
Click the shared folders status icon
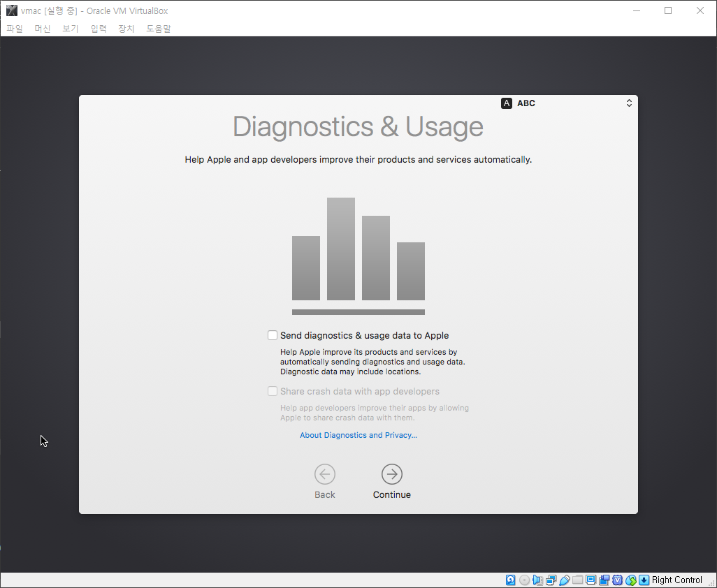[577, 580]
